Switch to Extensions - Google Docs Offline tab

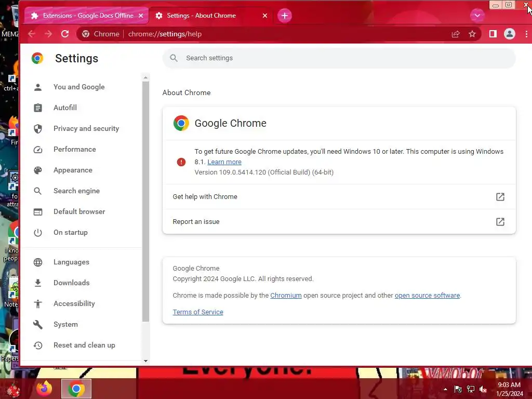tap(87, 16)
